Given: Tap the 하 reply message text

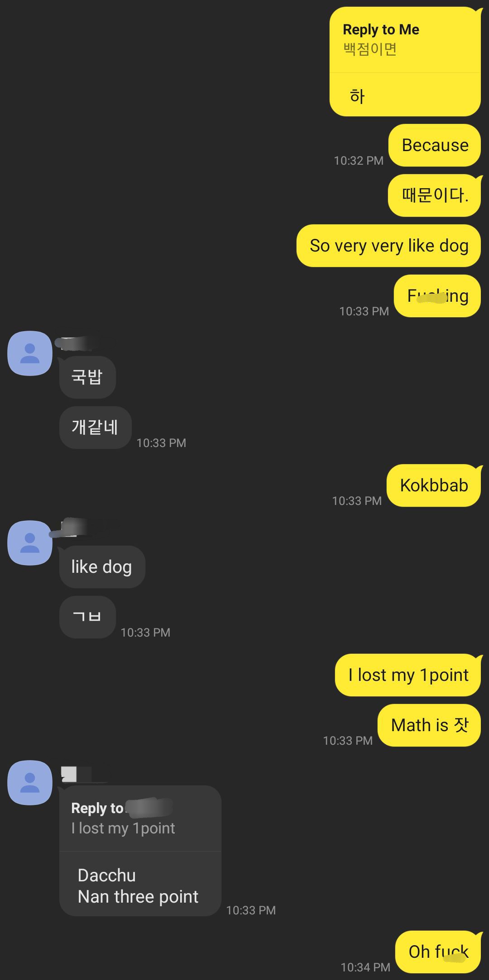Looking at the screenshot, I should [x=357, y=96].
